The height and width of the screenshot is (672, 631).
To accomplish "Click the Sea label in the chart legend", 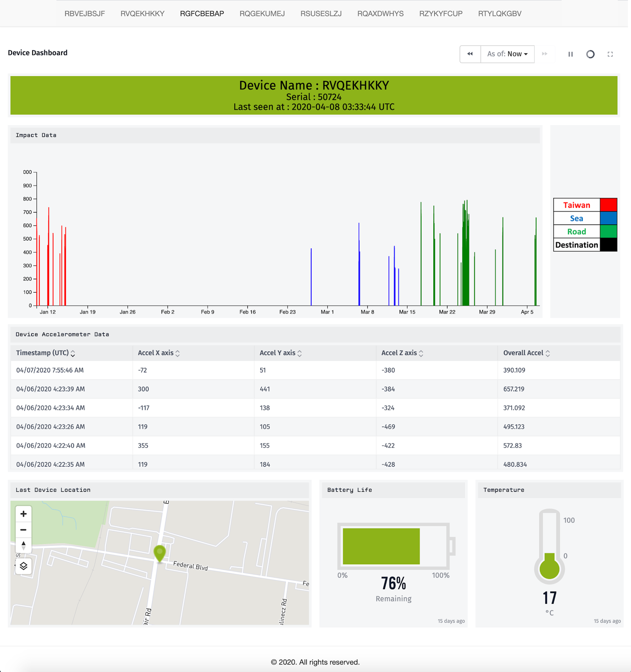I will pos(576,218).
